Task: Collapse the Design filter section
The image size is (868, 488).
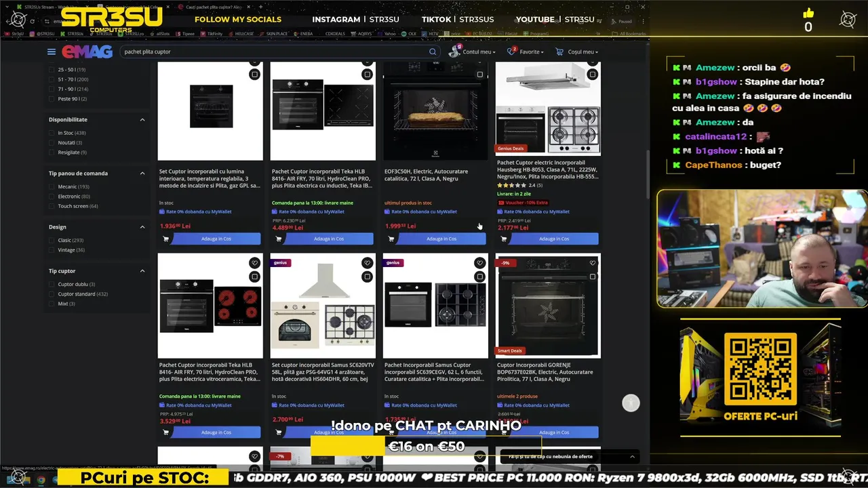Action: (x=142, y=227)
